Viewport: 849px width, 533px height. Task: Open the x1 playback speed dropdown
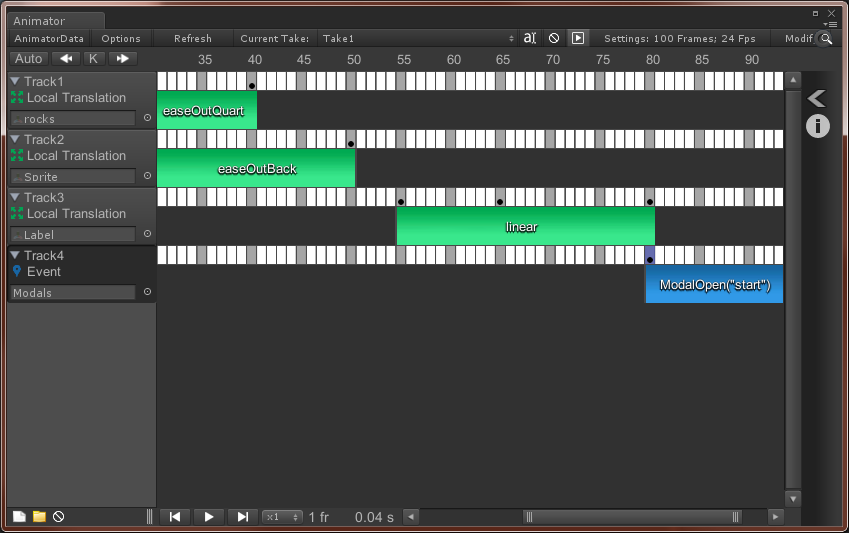coord(282,517)
